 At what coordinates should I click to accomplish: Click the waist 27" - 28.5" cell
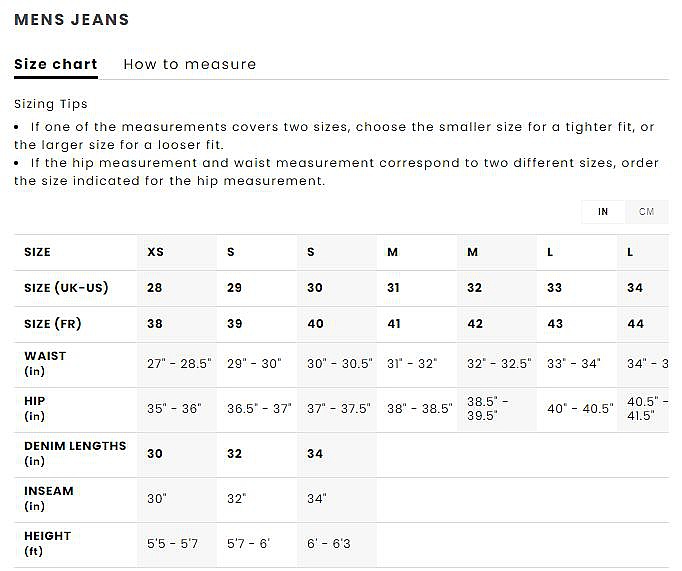point(179,364)
